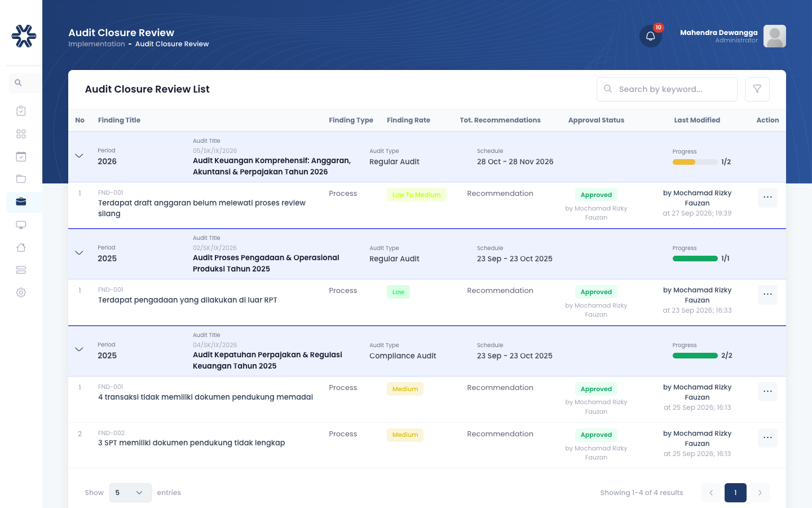812x508 pixels.
Task: Open actions menu for 4 transaksi finding
Action: pos(767,392)
